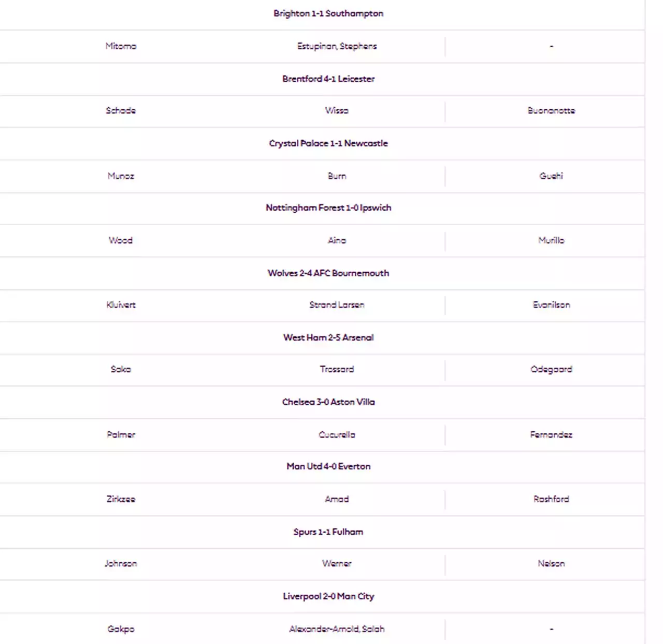Open the Crystal Palace 1-1 Newcastle result
Screen dimensions: 663x644
point(328,143)
